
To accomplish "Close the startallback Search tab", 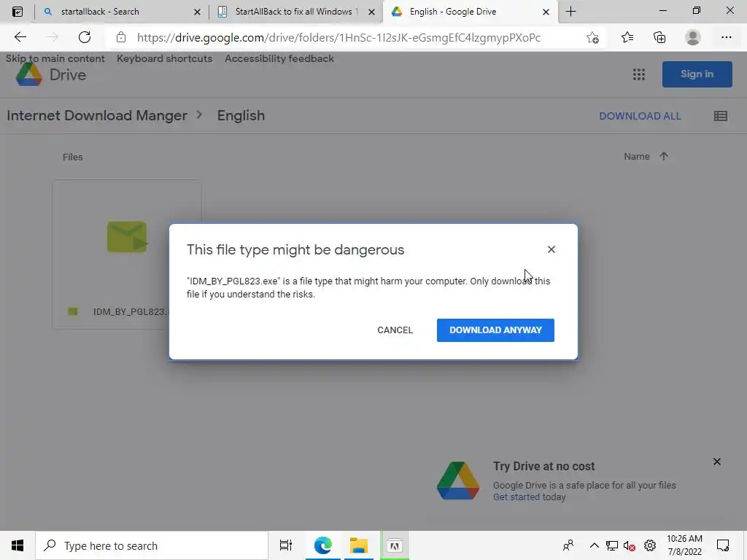I will pyautogui.click(x=197, y=12).
